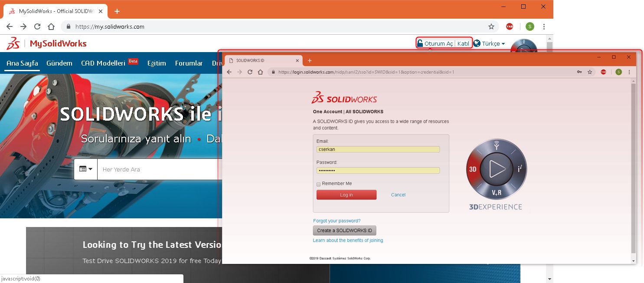Open the Türkçe language dropdown
Screen dimensions: 644x283
click(489, 43)
